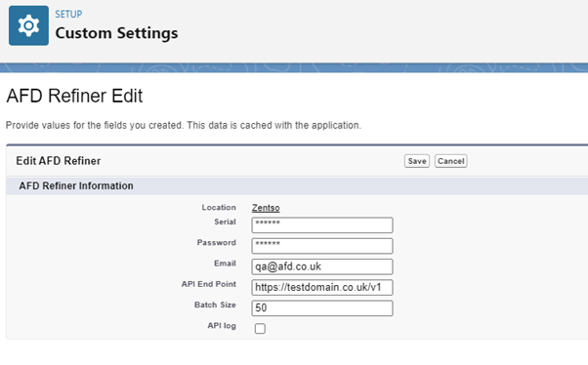The height and width of the screenshot is (365, 588).
Task: Save the AFD Refiner settings
Action: pos(417,161)
